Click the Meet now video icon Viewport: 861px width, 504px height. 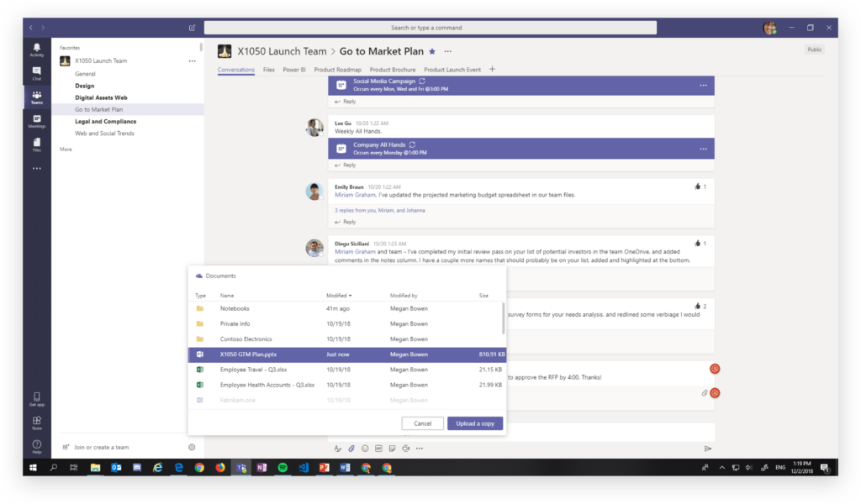tap(406, 449)
